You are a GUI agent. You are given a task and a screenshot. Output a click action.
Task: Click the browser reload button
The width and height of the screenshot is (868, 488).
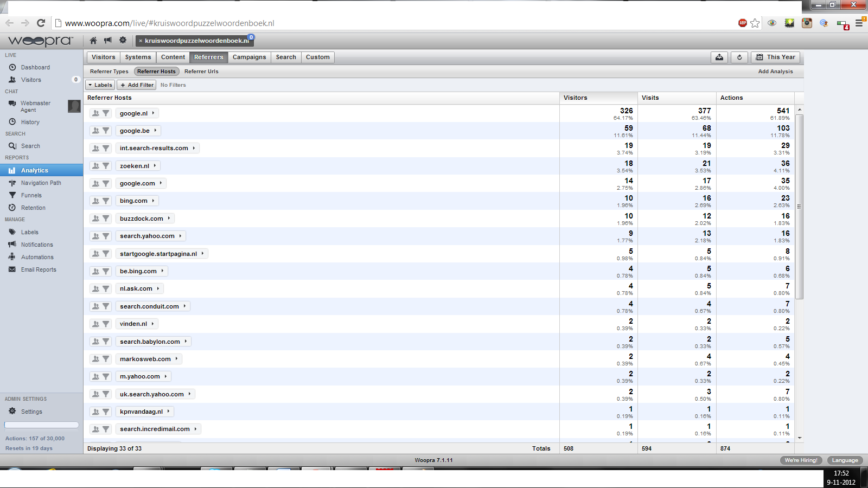point(41,23)
